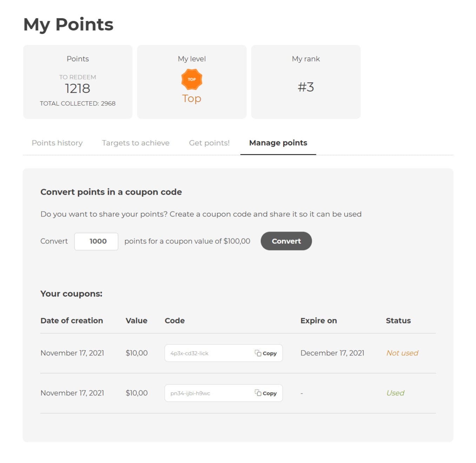
Task: Click the Date of creation column header
Action: 72,321
